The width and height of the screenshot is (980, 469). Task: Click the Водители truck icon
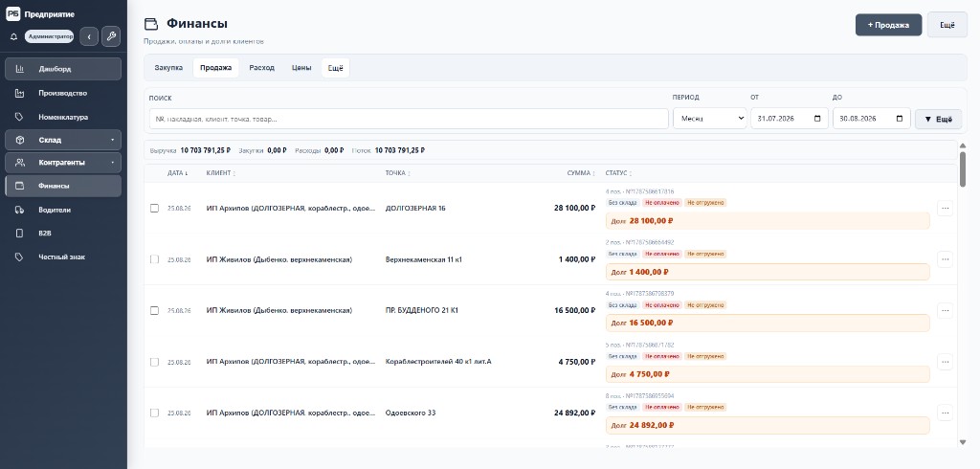click(20, 211)
